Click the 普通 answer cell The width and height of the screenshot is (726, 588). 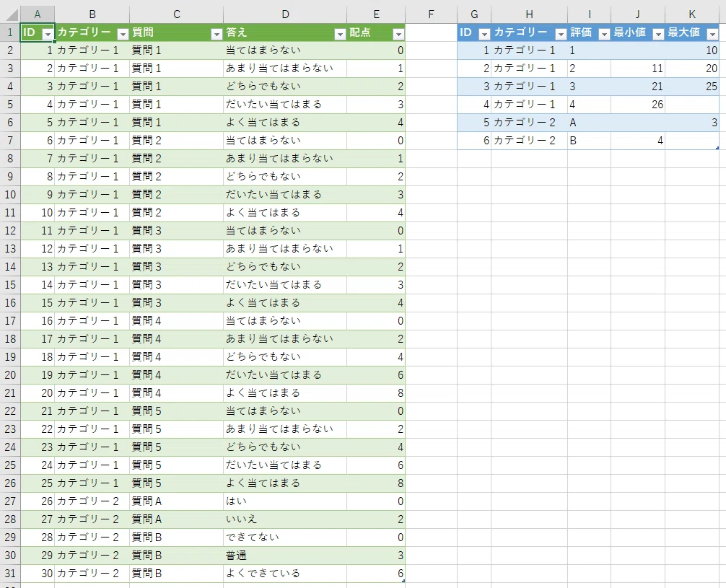[x=285, y=555]
